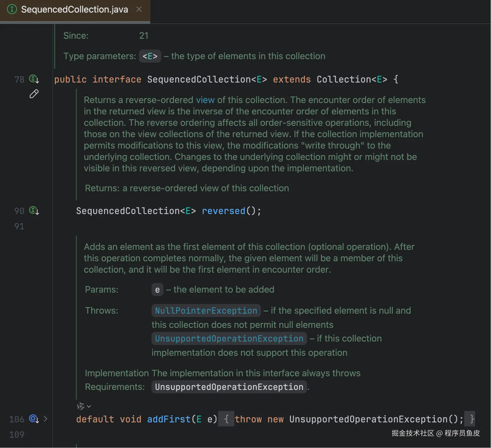The height and width of the screenshot is (448, 491).
Task: Close the SequencedCollection.java tab
Action: click(139, 9)
